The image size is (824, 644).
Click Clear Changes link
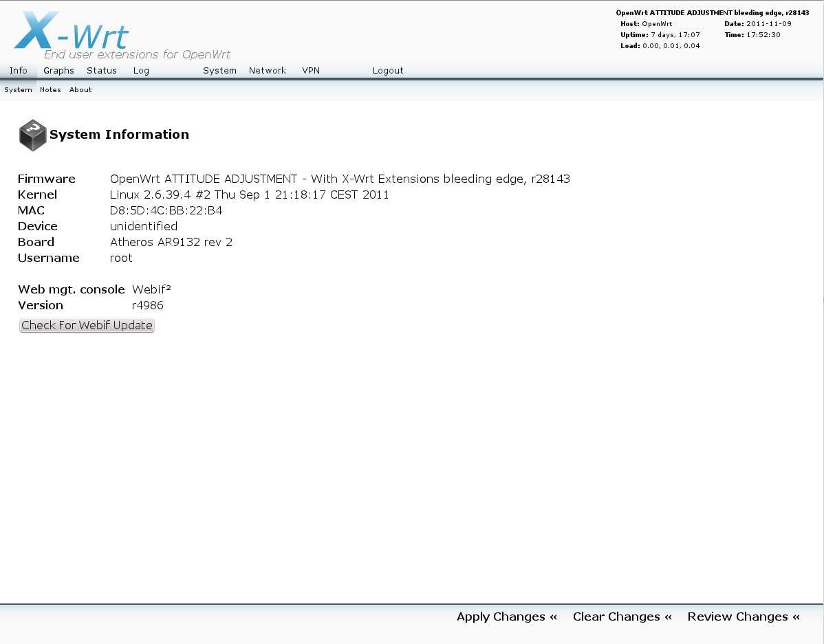coord(622,617)
